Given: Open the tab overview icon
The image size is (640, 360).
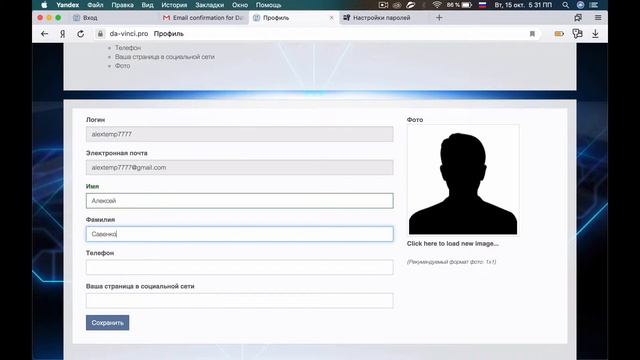Looking at the screenshot, I should (578, 18).
